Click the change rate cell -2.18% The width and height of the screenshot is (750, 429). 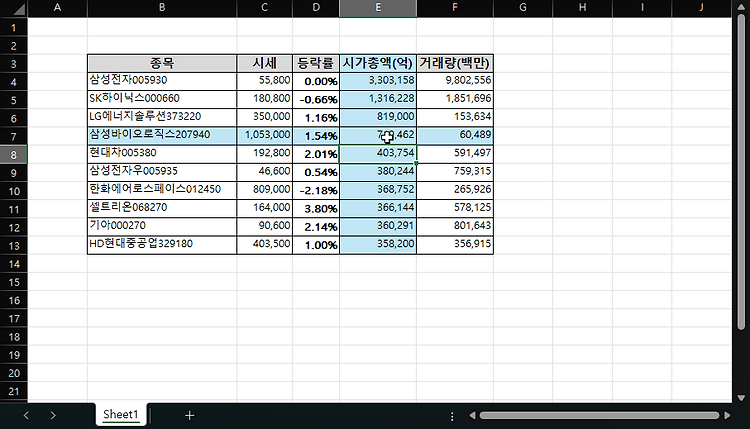(316, 190)
